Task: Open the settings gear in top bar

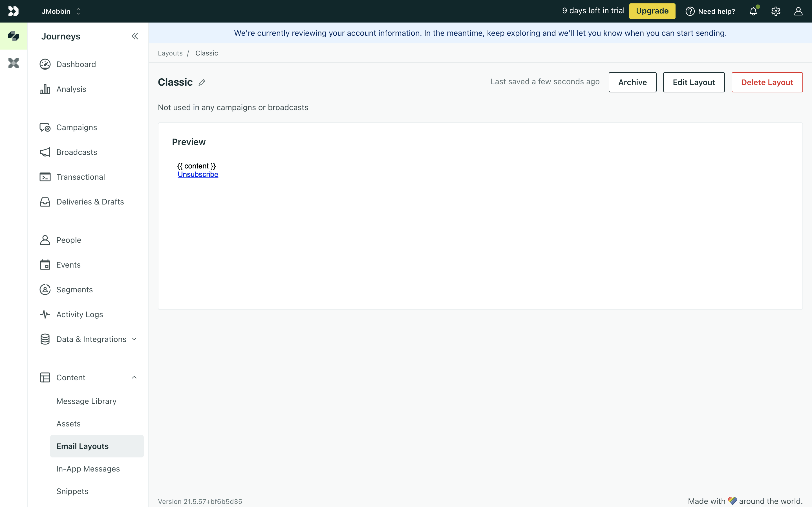Action: click(x=776, y=11)
